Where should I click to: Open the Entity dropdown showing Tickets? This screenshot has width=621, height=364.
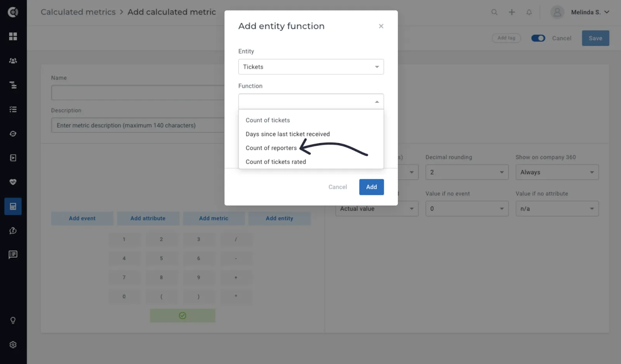point(311,67)
